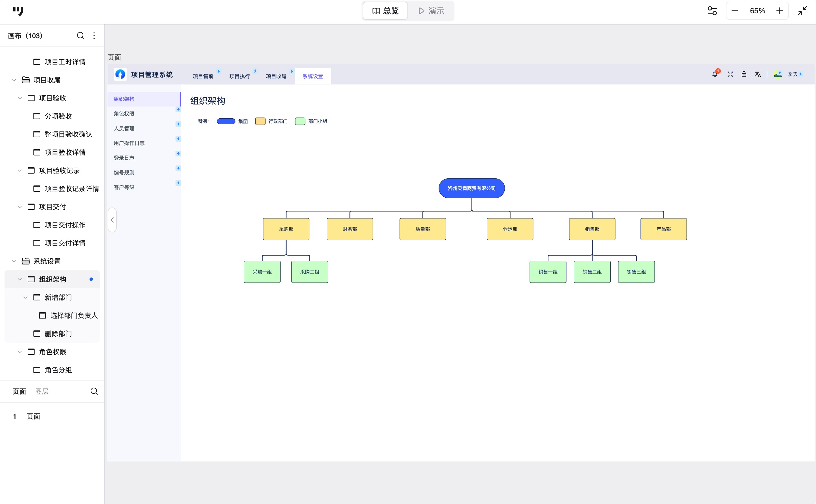This screenshot has width=816, height=504.
Task: Click the language translate icon
Action: tap(758, 74)
